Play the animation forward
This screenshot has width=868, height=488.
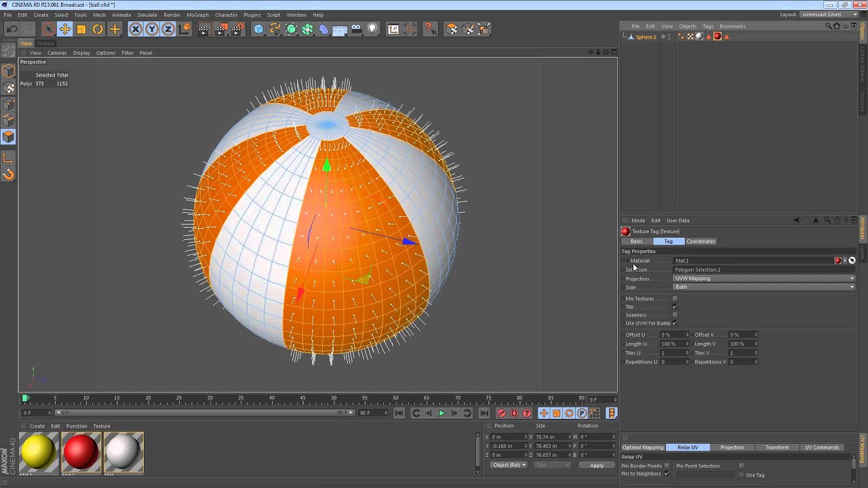(441, 413)
